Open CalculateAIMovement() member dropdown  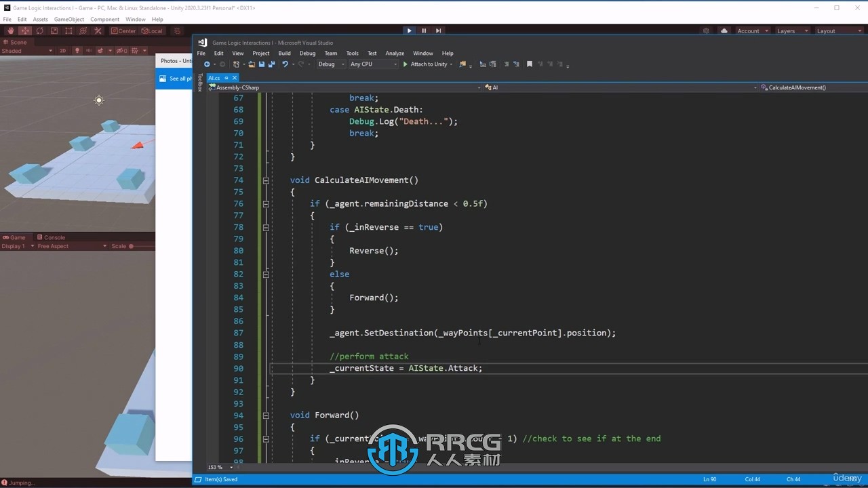pos(813,87)
